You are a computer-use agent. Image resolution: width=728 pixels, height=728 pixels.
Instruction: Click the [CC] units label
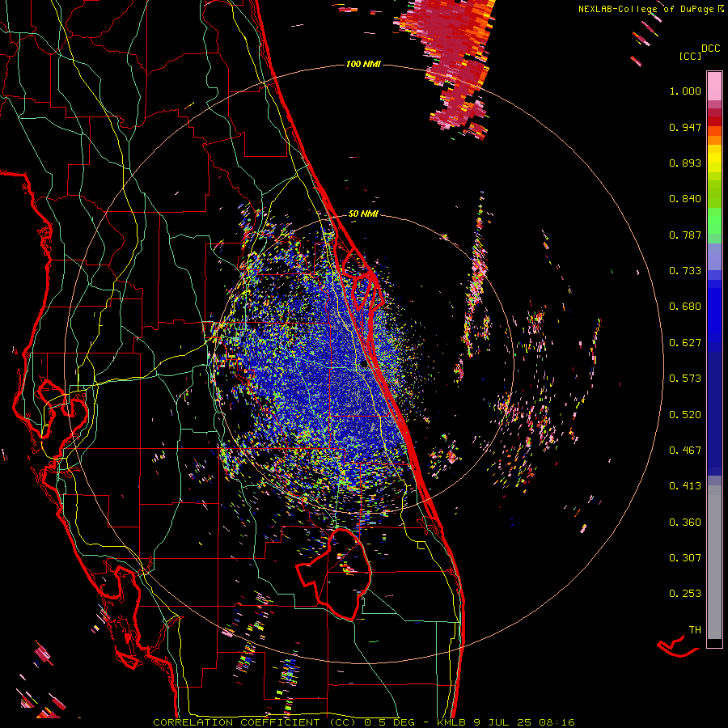click(x=691, y=56)
